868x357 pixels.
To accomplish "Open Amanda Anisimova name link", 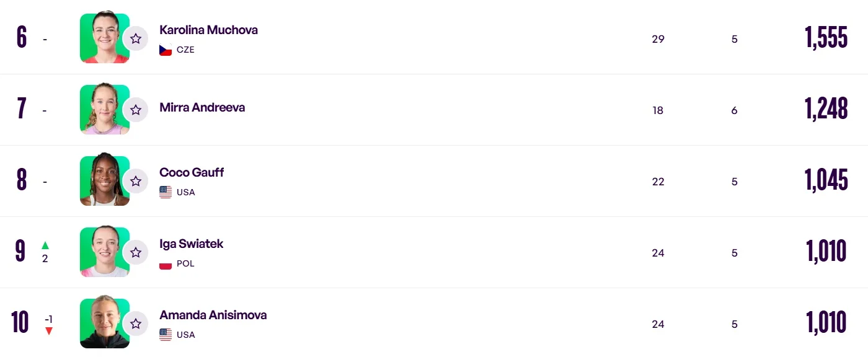I will tap(213, 315).
